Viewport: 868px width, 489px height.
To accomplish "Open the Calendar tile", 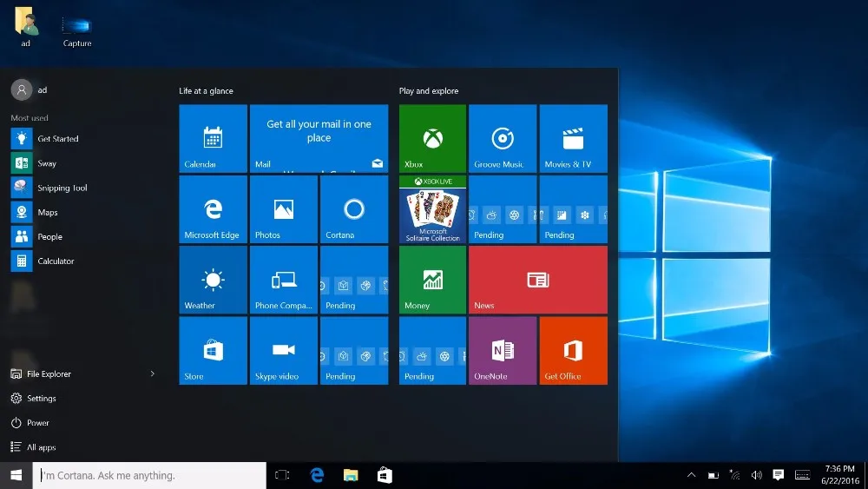I will [214, 138].
